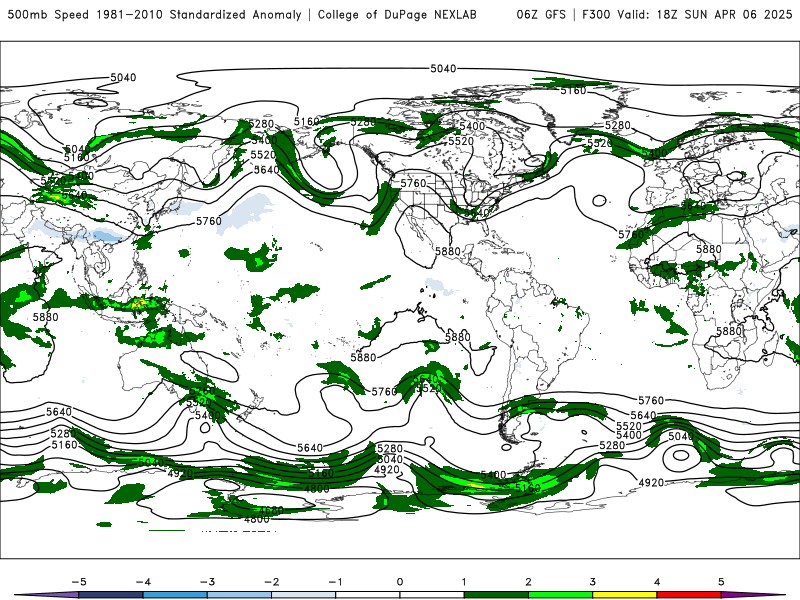Click the yellow anomaly hotspot over Indonesia
The width and height of the screenshot is (800, 600).
click(x=139, y=303)
